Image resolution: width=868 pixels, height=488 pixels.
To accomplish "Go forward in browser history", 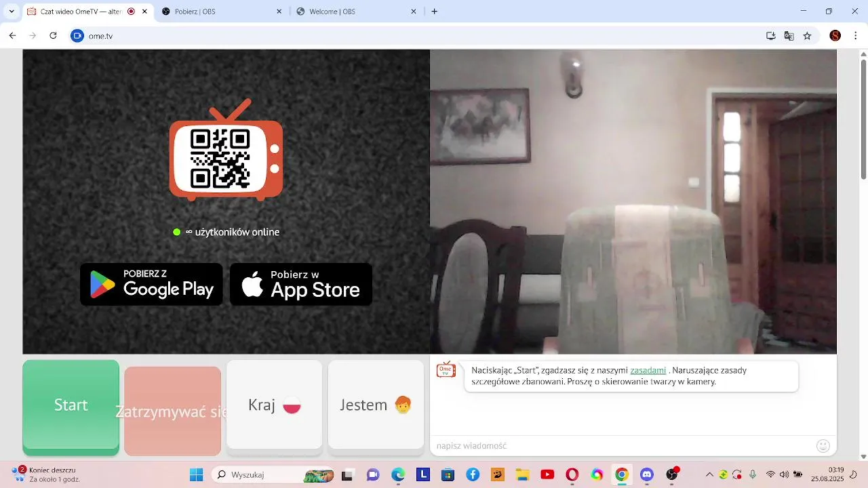I will coord(33,36).
